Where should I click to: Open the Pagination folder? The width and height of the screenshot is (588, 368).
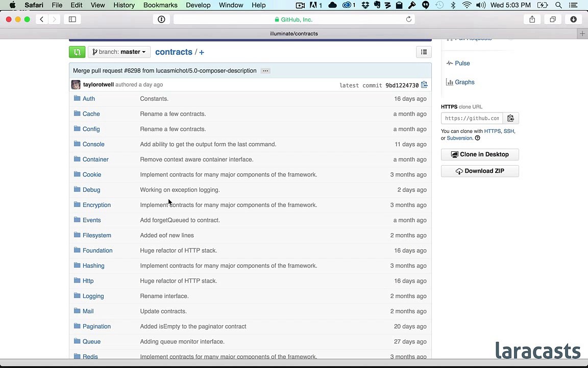point(97,326)
